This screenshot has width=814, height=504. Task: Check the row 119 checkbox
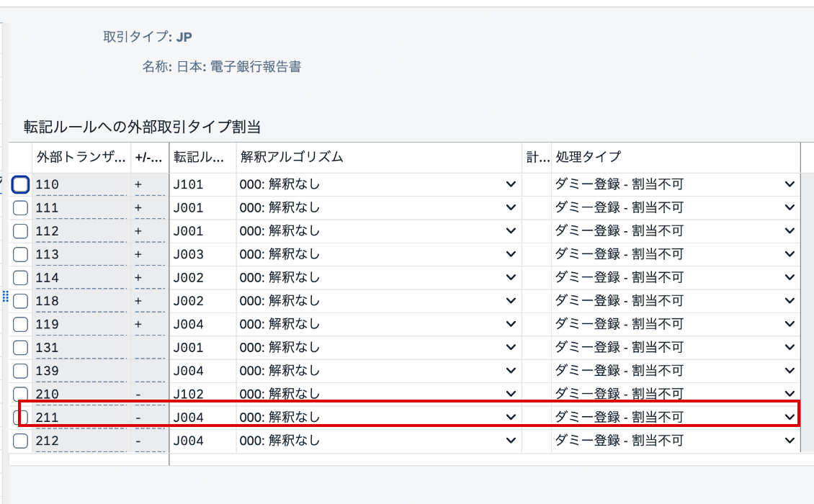pyautogui.click(x=20, y=325)
